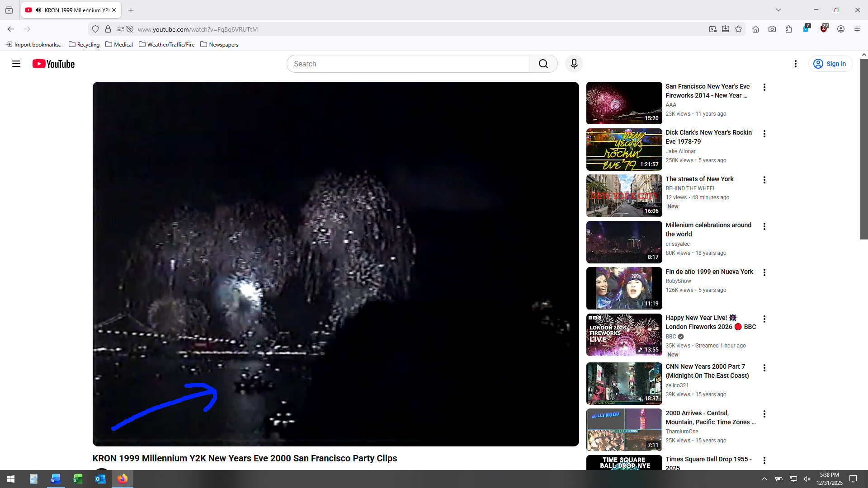Open London Fireworks 2026 BBC thumbnail

click(624, 335)
